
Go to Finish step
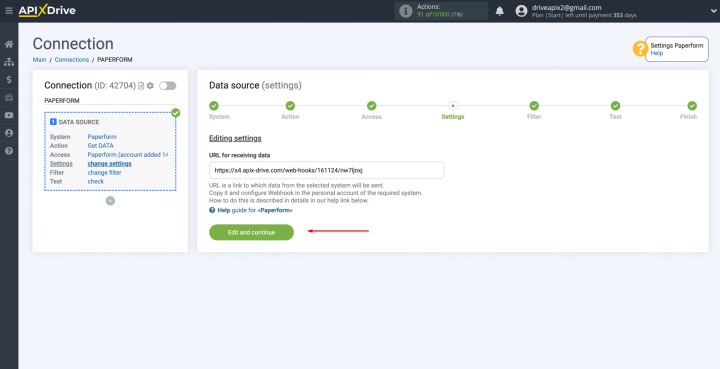(x=692, y=106)
